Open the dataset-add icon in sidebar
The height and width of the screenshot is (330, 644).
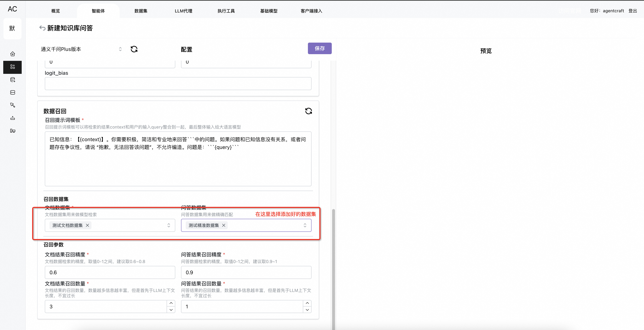click(x=12, y=80)
